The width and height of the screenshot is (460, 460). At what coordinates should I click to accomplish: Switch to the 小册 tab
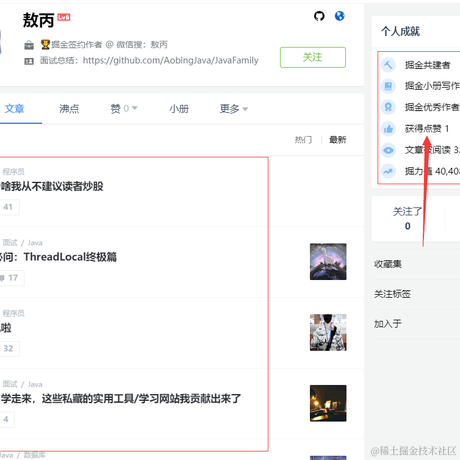179,109
